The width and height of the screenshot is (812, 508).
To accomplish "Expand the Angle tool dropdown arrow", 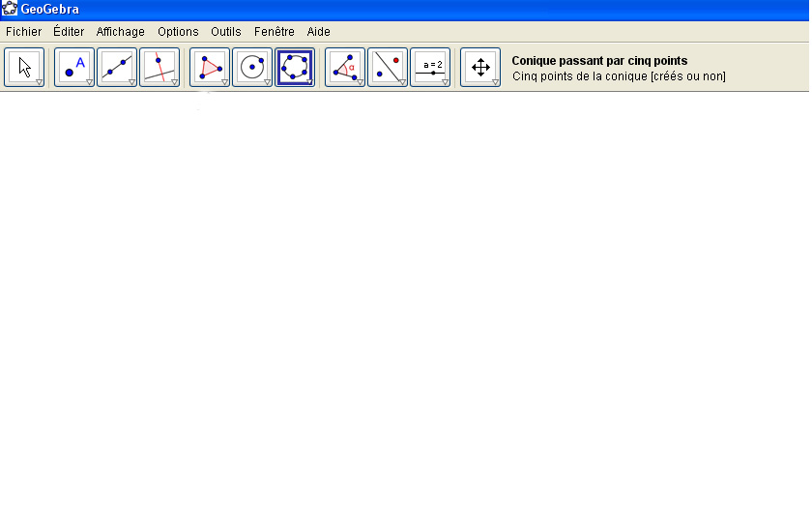I will tap(360, 83).
